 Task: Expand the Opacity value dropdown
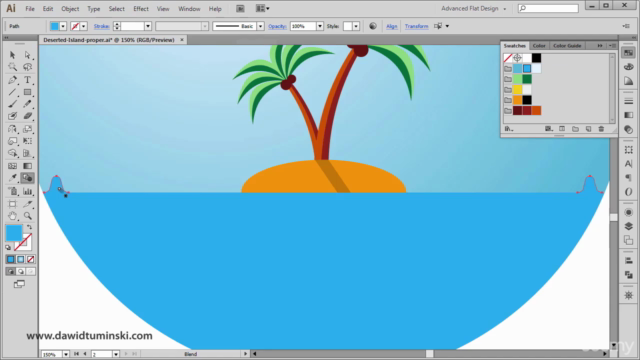tap(320, 26)
